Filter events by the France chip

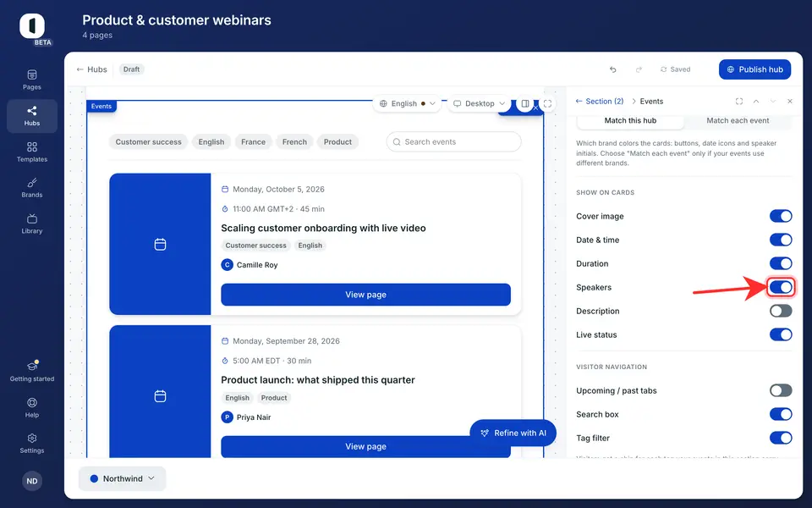click(x=253, y=142)
